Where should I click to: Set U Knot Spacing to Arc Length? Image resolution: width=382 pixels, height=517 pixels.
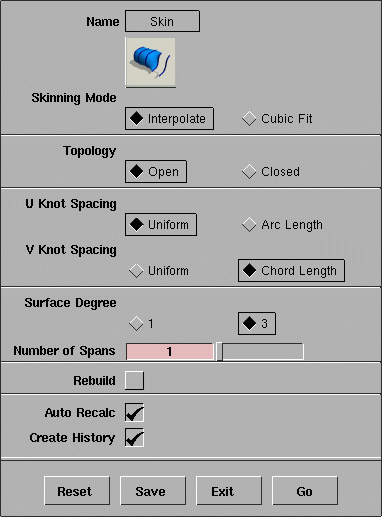pos(282,225)
